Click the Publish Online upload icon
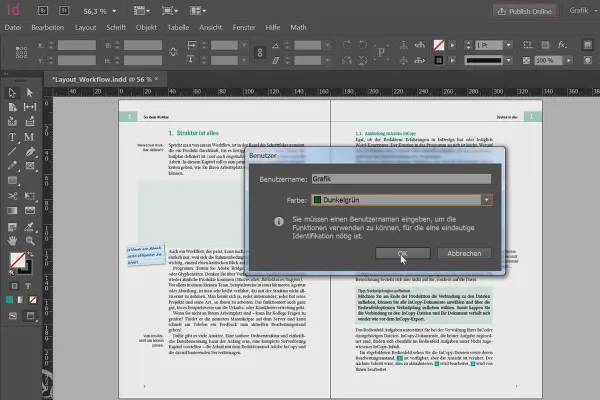This screenshot has height=400, width=600. click(501, 10)
